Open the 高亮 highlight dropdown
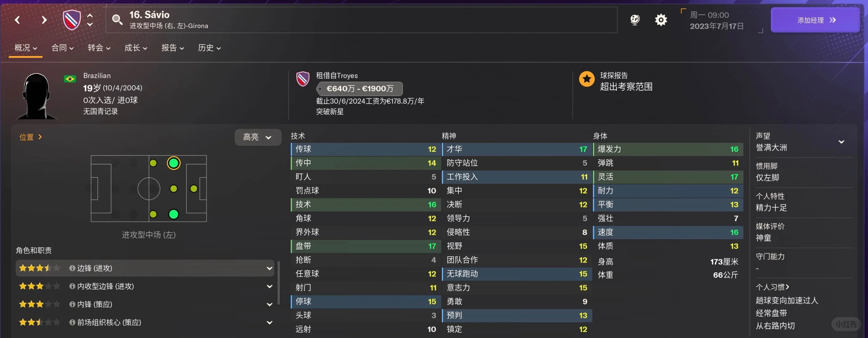This screenshot has width=868, height=338. (258, 137)
